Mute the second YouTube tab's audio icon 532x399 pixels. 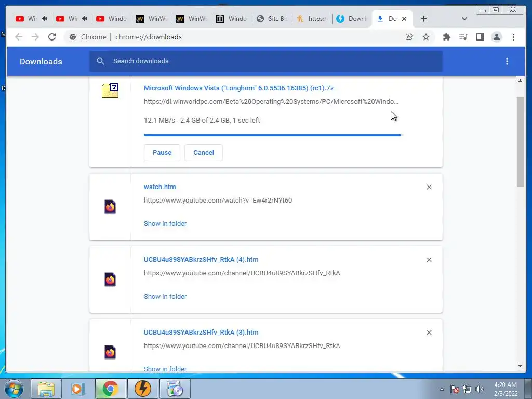[85, 19]
